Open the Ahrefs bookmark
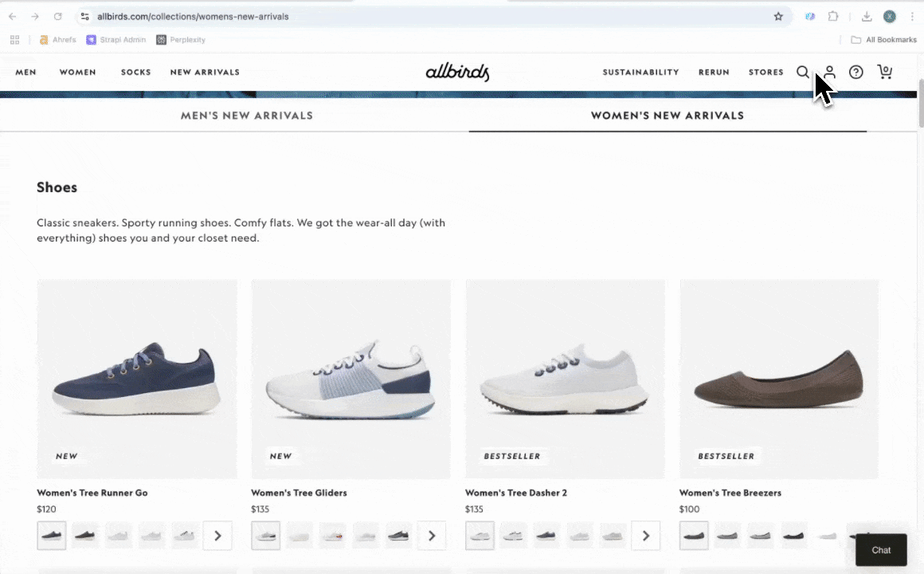 click(x=57, y=40)
